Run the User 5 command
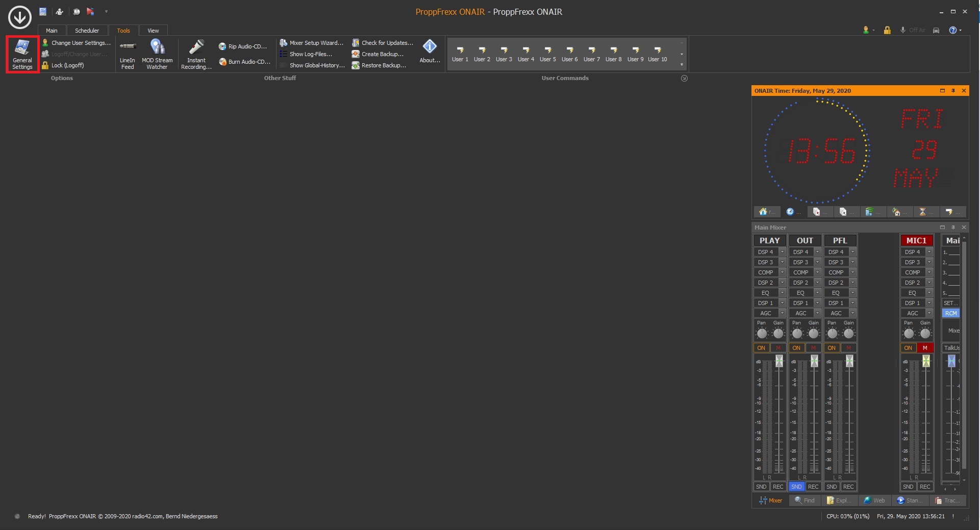 548,54
